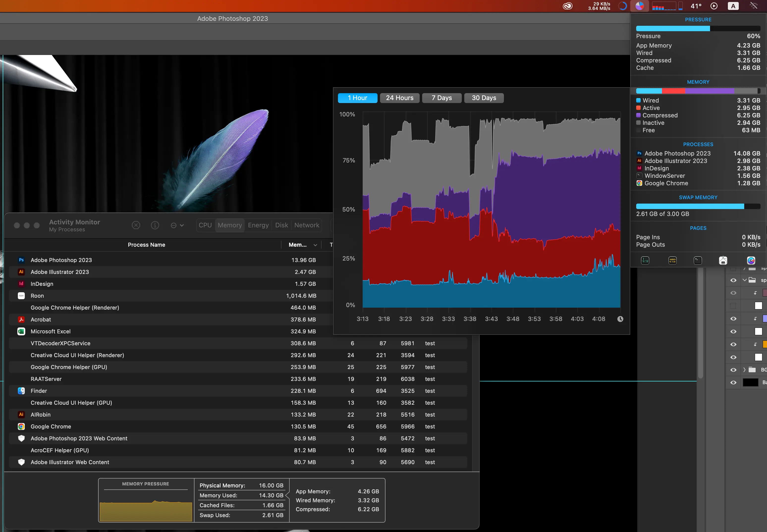Launch Terminal from iStat panel footer
767x532 pixels.
coord(698,260)
